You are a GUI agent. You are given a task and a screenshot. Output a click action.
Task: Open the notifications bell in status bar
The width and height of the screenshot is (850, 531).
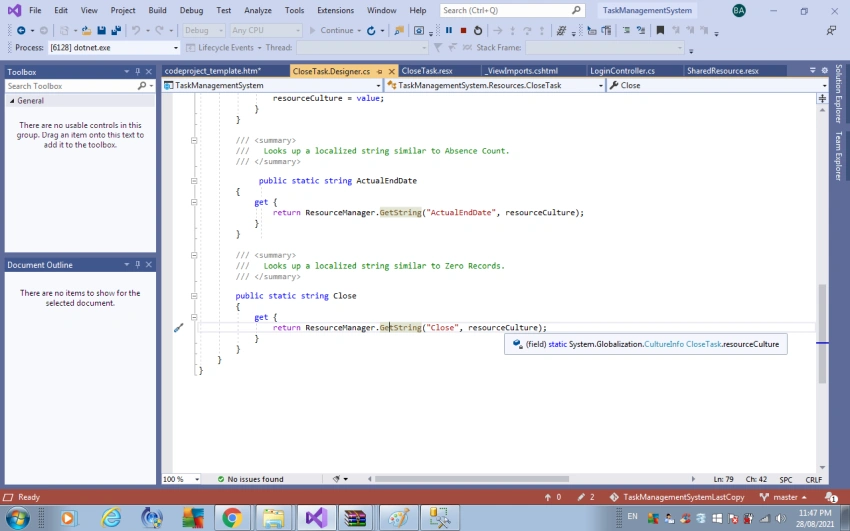830,497
